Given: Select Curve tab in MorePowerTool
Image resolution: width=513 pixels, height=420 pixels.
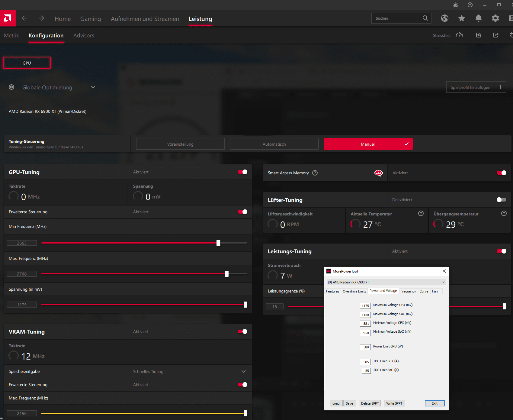Looking at the screenshot, I should point(424,291).
